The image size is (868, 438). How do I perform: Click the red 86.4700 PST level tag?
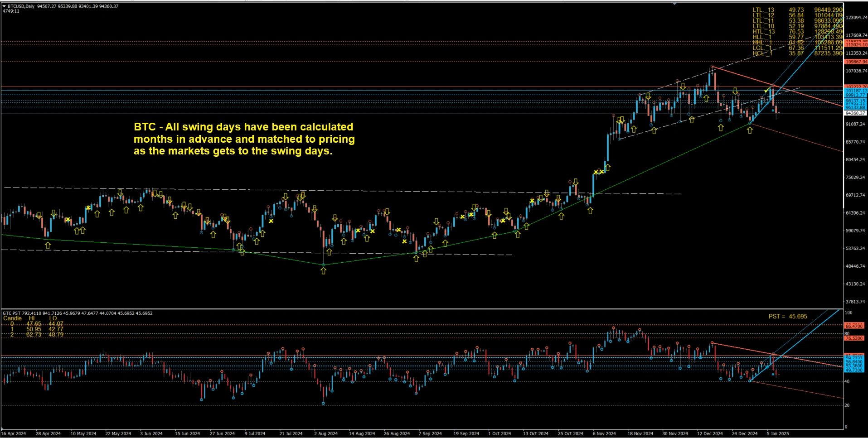[x=854, y=326]
